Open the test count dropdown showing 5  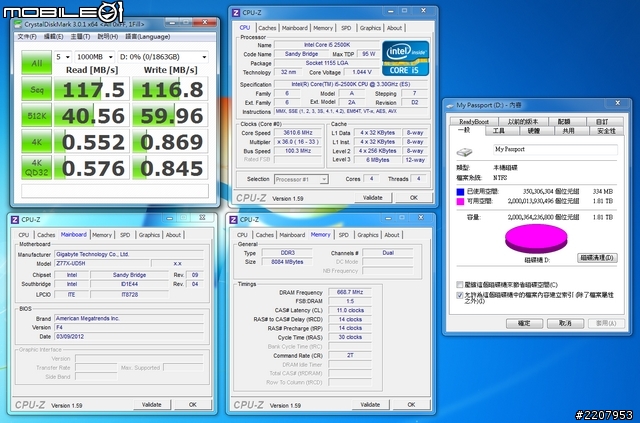coord(62,57)
